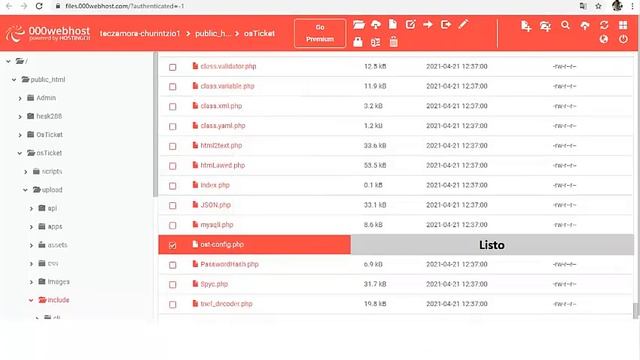The height and width of the screenshot is (360, 640).
Task: Expand the hesk288 folder chevron
Action: click(x=20, y=117)
